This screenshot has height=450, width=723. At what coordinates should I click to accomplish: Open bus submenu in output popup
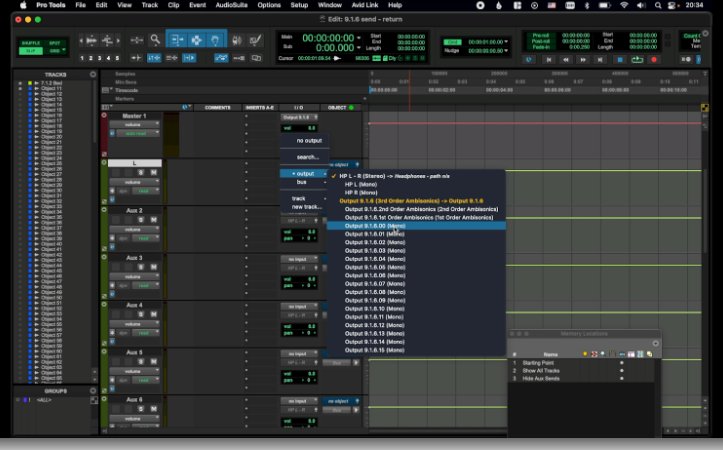coord(304,182)
